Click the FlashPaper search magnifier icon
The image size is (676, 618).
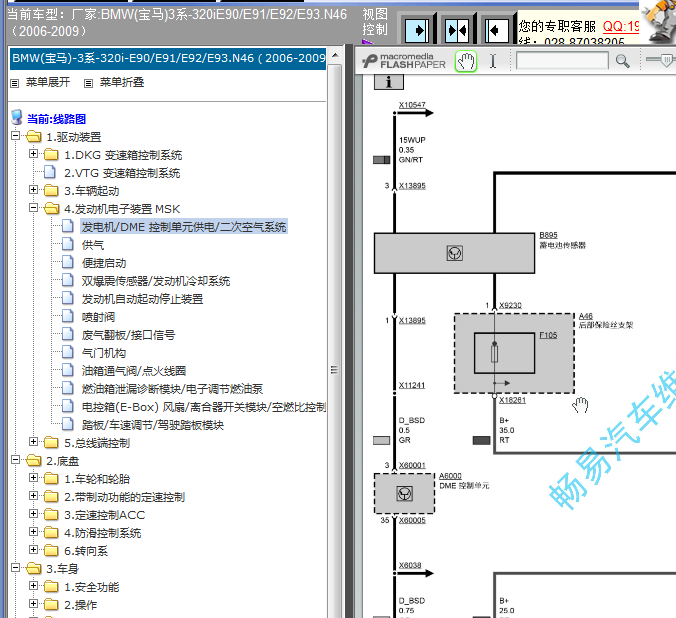[622, 61]
